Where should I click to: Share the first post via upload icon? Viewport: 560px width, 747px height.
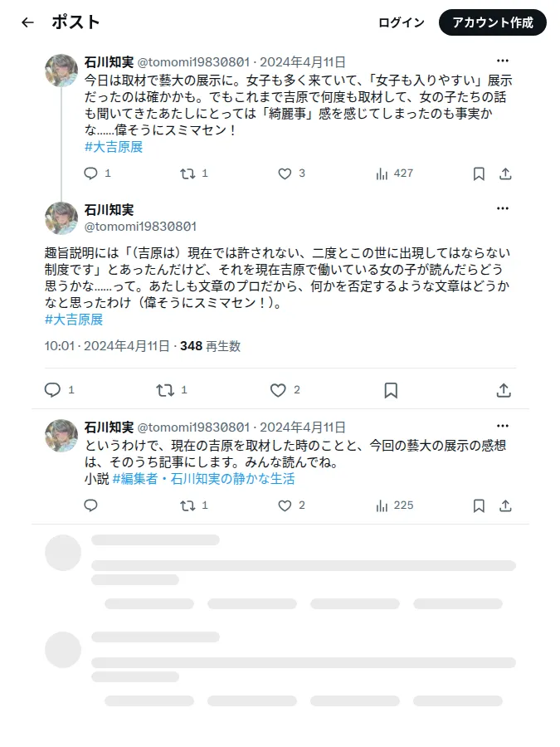coord(506,173)
